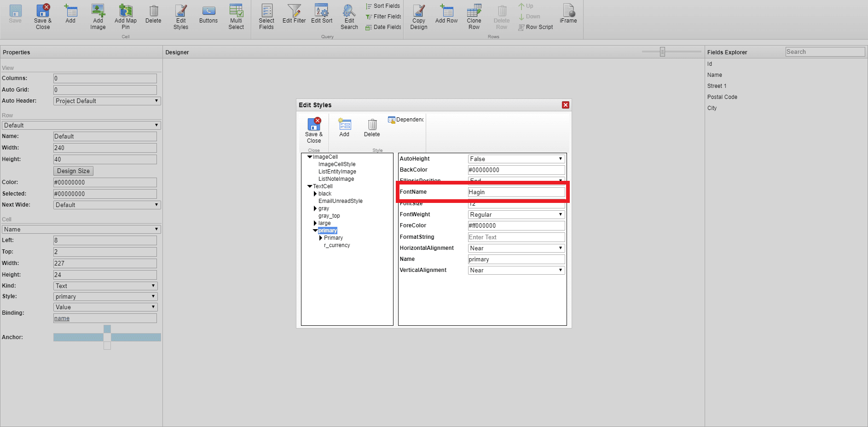Select the gray_top style item
This screenshot has width=868, height=427.
point(329,216)
